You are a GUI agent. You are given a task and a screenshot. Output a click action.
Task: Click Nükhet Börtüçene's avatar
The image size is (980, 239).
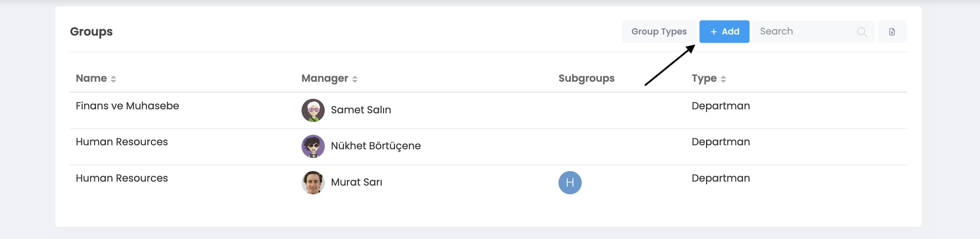(x=313, y=146)
